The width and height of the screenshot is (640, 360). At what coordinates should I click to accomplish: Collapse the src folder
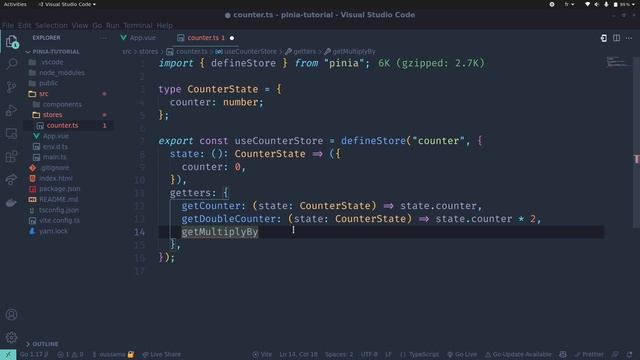(x=43, y=93)
